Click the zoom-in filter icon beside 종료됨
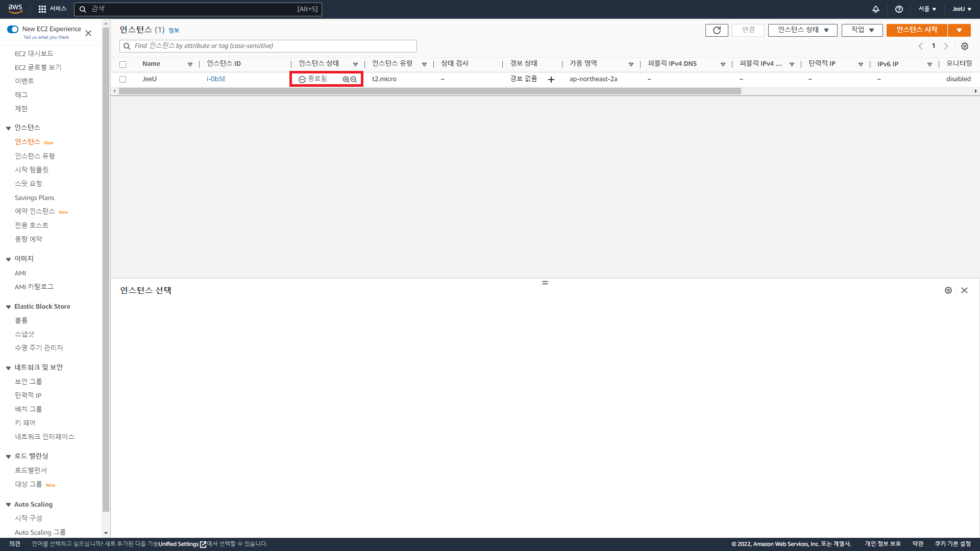This screenshot has height=551, width=980. coord(346,79)
